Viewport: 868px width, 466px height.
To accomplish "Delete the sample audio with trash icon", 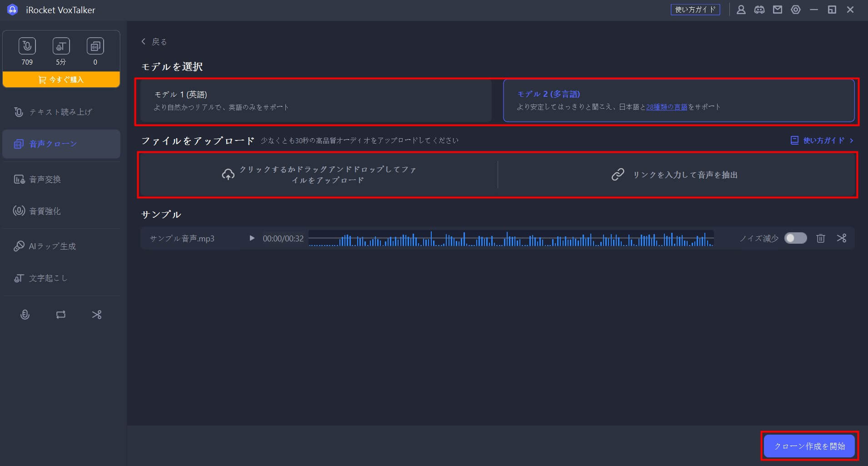I will [820, 238].
